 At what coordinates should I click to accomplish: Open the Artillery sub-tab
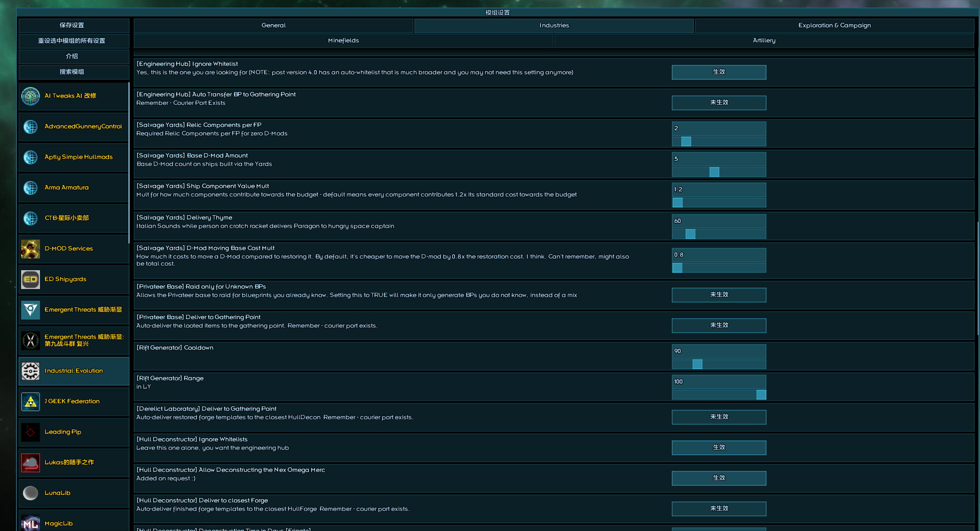(x=764, y=40)
